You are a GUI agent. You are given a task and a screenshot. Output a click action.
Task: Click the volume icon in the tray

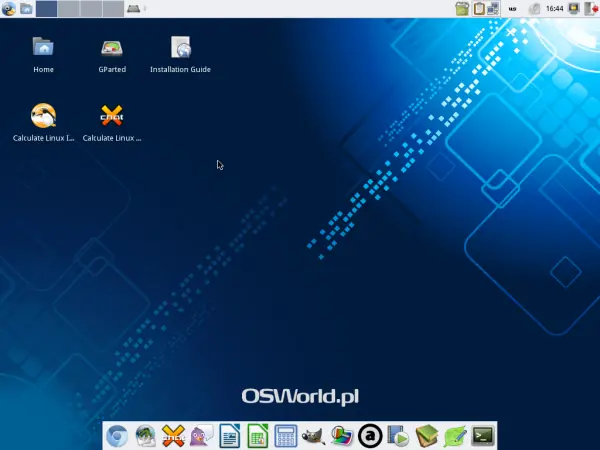[534, 8]
